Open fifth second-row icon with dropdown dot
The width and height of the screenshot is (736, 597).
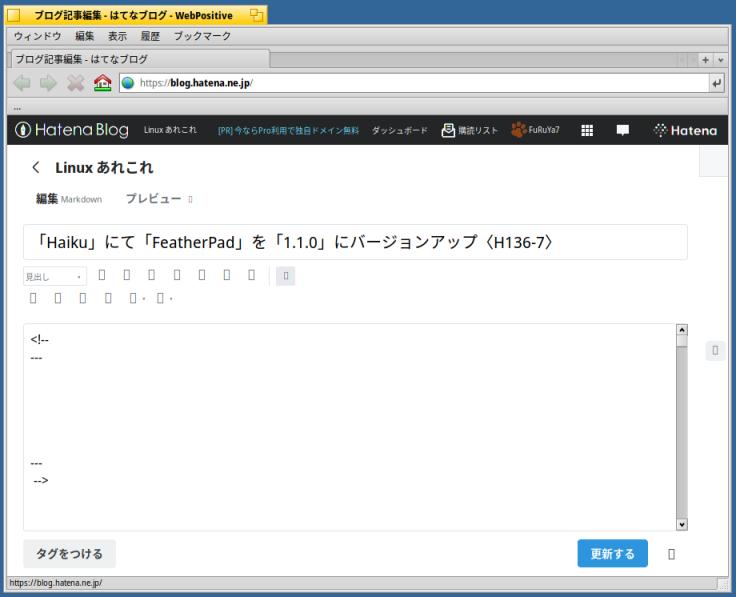(137, 298)
